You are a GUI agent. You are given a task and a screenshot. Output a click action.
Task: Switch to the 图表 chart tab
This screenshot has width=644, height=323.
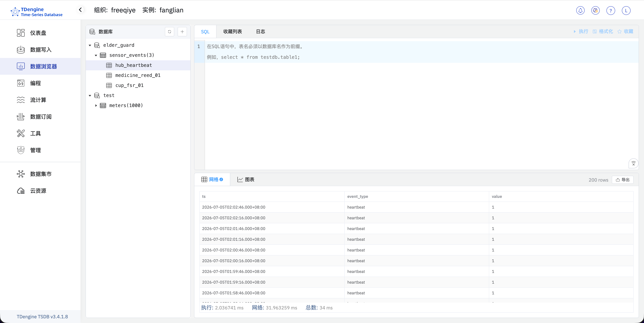[x=246, y=179]
